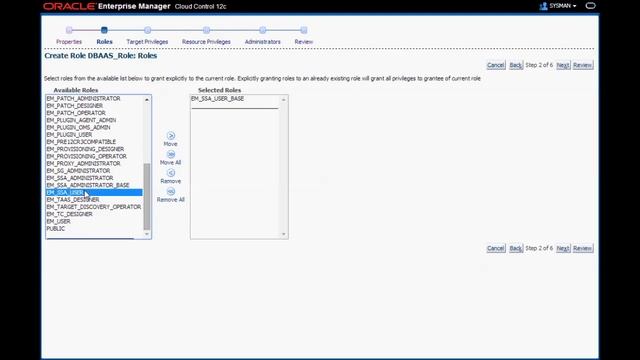Click the top Next button
640x360 pixels.
(563, 65)
